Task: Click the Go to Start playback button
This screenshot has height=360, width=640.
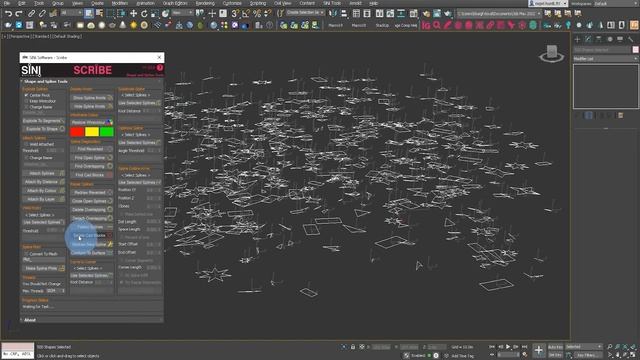Action: click(492, 347)
